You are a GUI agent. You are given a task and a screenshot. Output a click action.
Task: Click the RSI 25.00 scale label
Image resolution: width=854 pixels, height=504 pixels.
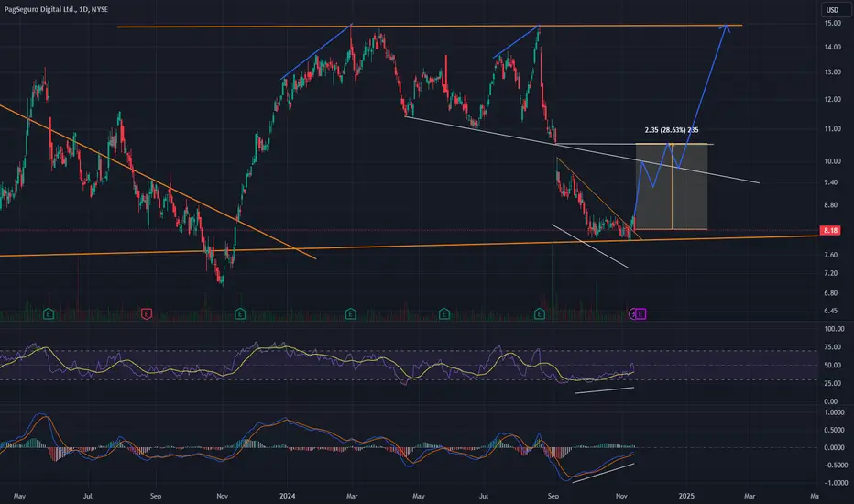[832, 384]
